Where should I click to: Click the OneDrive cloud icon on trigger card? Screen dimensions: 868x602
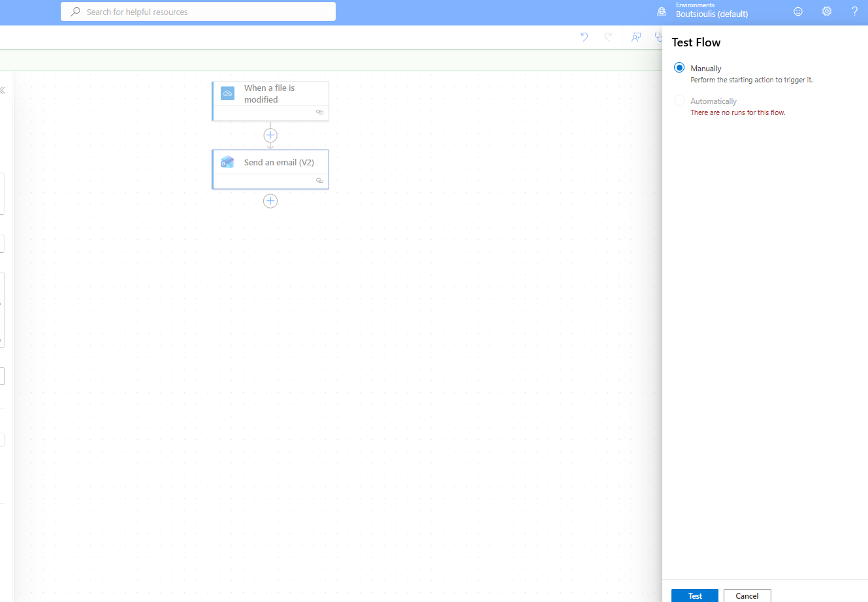click(227, 93)
